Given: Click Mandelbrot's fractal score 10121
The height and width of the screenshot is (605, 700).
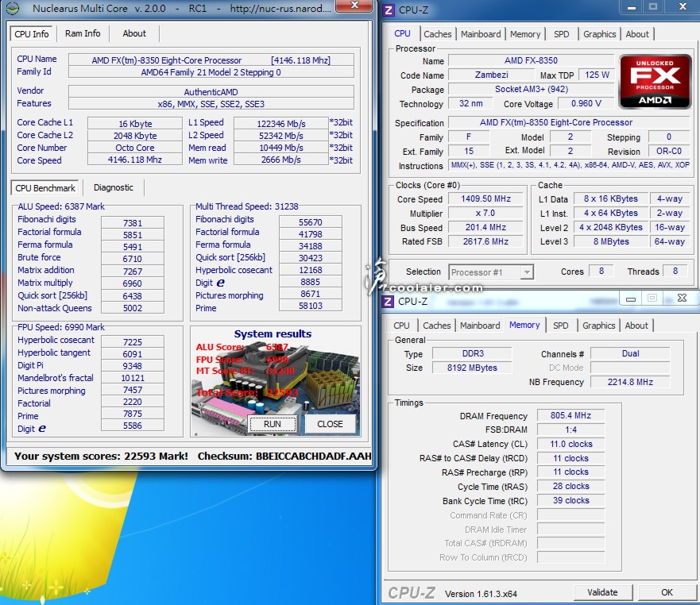Looking at the screenshot, I should coord(133,378).
